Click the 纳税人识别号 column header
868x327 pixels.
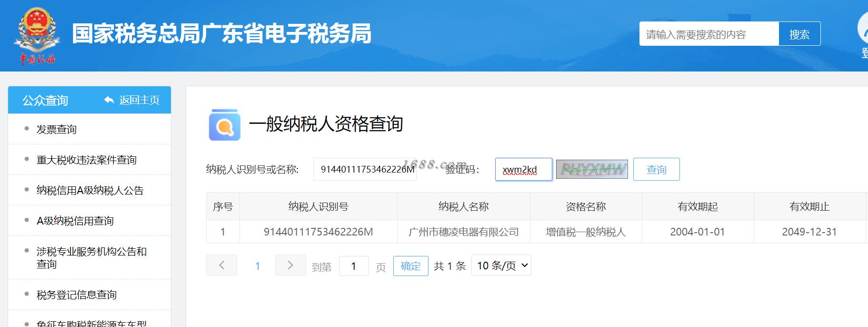click(x=319, y=206)
